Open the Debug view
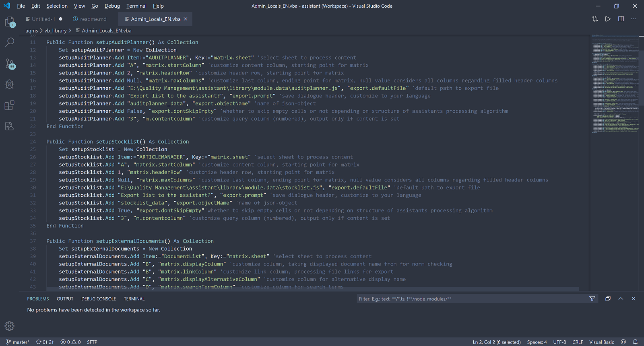The width and height of the screenshot is (644, 346). [x=10, y=84]
